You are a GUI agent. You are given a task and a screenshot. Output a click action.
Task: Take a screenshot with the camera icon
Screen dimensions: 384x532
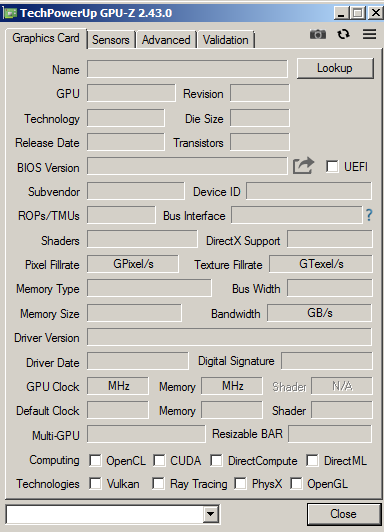[318, 34]
